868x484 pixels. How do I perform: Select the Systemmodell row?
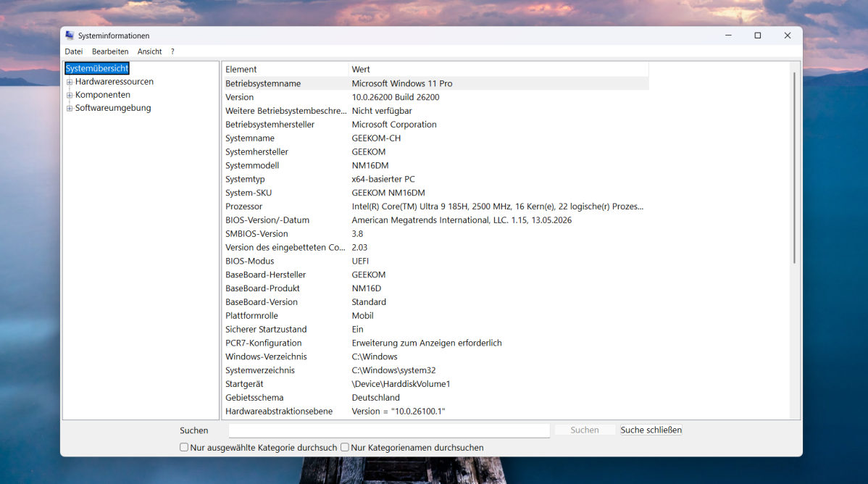(435, 166)
